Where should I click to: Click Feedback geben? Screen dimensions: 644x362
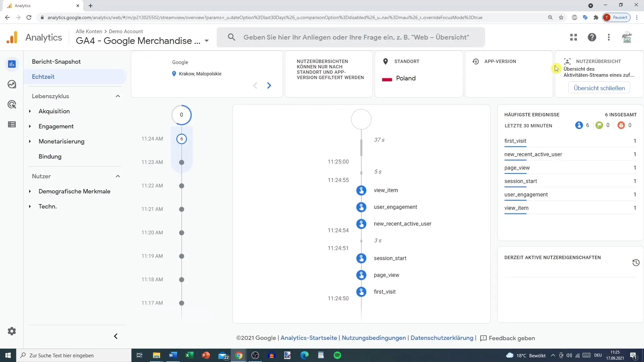[x=507, y=338]
